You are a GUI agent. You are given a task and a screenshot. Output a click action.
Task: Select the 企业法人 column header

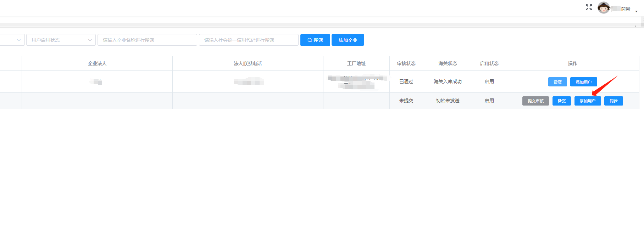97,63
